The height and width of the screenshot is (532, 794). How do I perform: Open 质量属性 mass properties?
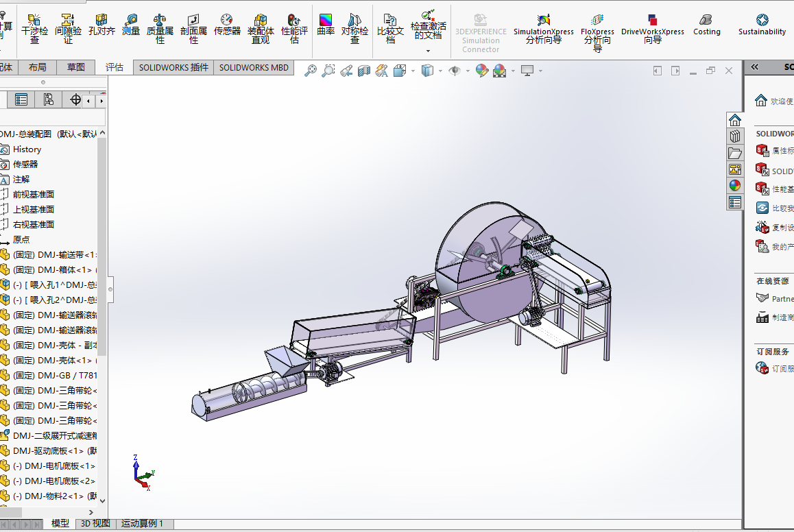coord(160,29)
